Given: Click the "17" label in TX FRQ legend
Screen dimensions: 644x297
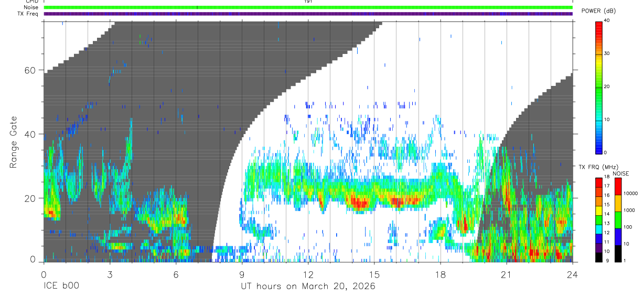Looking at the screenshot, I should (x=607, y=185).
